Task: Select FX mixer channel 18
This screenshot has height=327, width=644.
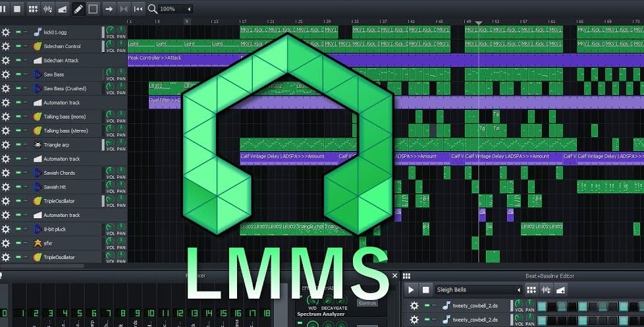Action: pos(267,313)
